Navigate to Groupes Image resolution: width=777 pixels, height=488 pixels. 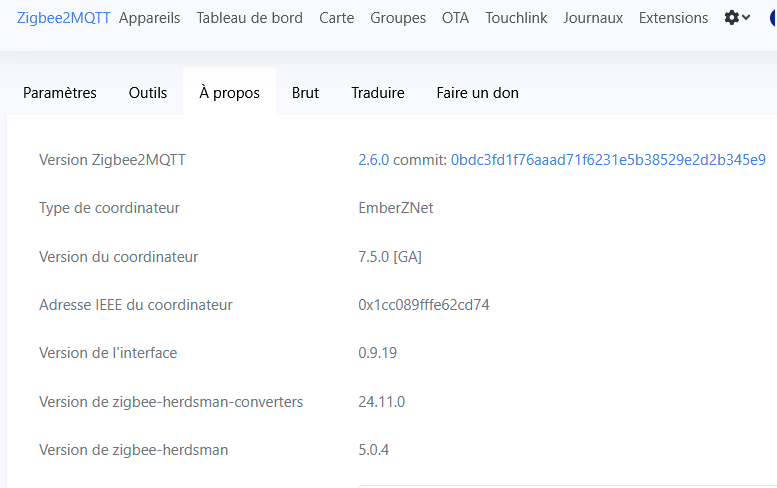coord(398,18)
